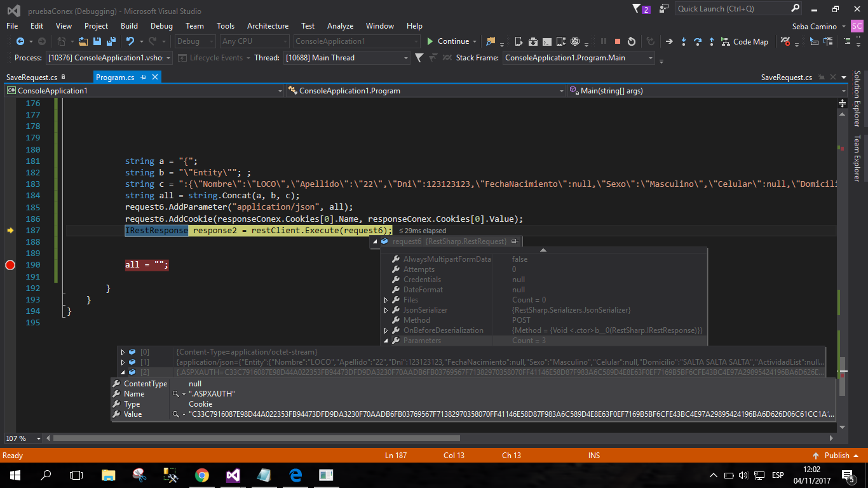Open Code Map from debug toolbar
The width and height of the screenshot is (868, 488).
point(744,41)
